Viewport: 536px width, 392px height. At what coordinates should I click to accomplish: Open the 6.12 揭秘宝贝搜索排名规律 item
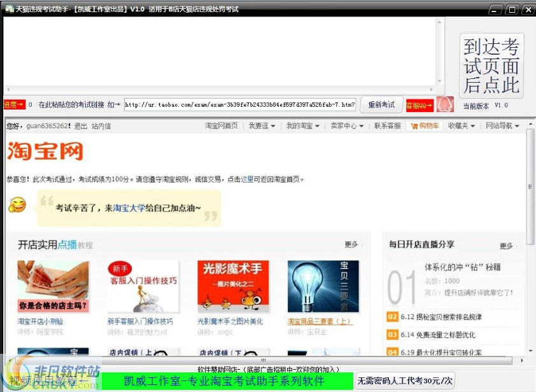pos(441,317)
